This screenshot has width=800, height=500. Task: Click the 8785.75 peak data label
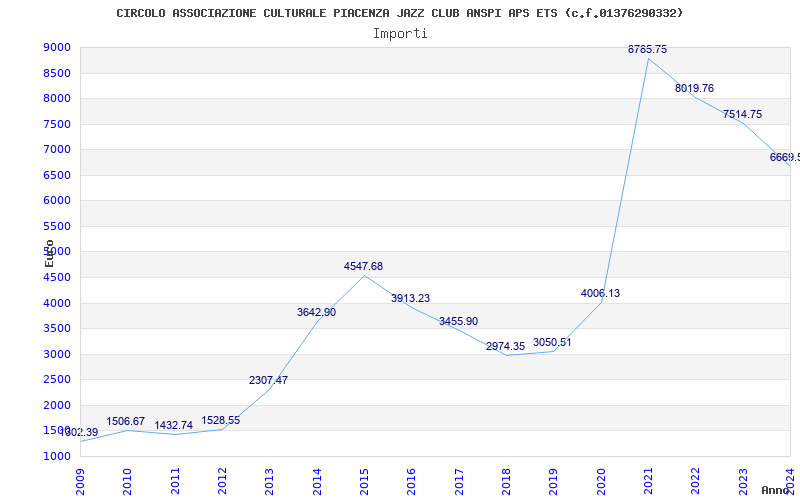(x=647, y=49)
